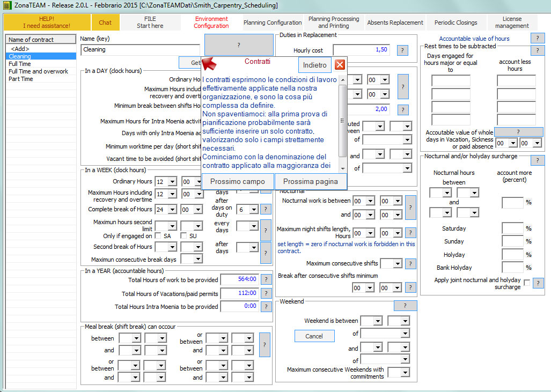Open help for Rest times to be subtracted
Viewport: 551px width, 392px height.
537,50
